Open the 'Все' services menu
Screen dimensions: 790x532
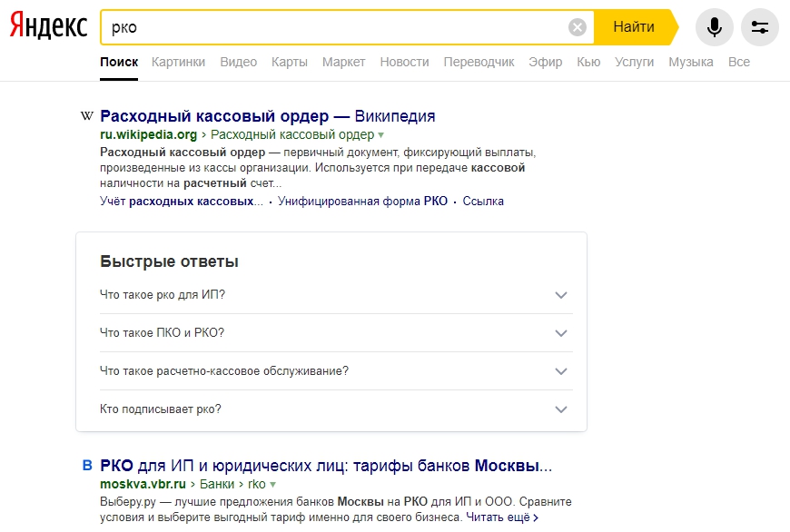[x=738, y=62]
